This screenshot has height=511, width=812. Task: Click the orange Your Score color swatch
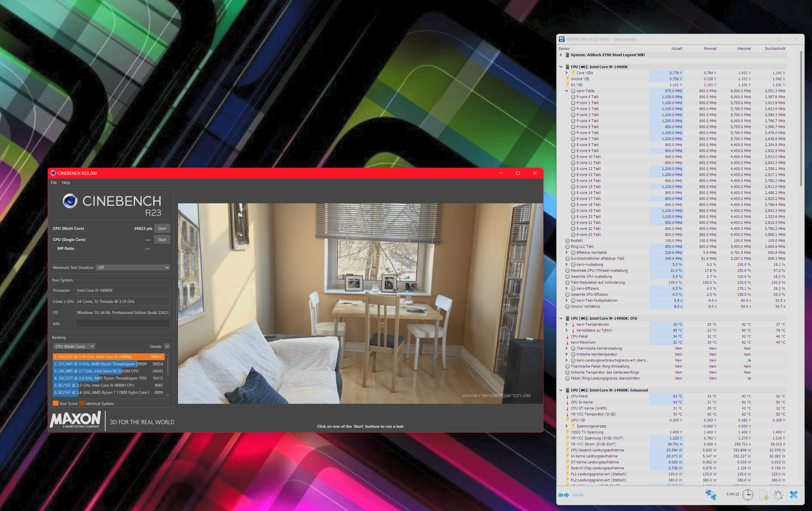[55, 403]
